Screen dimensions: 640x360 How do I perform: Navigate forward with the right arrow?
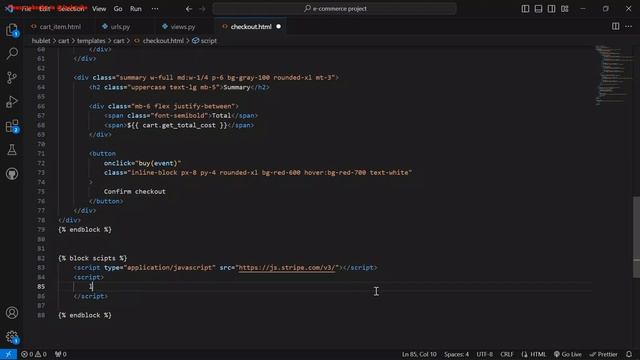tap(202, 9)
